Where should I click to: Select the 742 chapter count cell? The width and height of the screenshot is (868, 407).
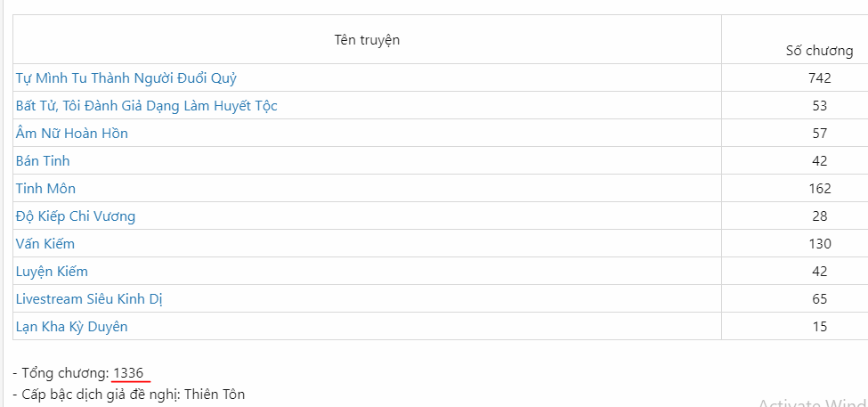[x=819, y=78]
